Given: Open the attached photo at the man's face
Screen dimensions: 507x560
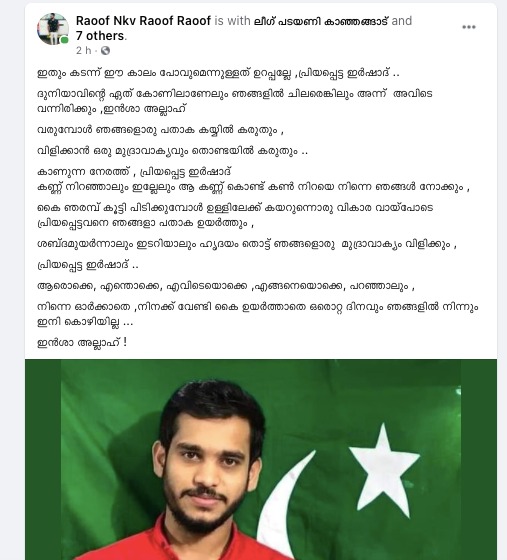Looking at the screenshot, I should [211, 461].
